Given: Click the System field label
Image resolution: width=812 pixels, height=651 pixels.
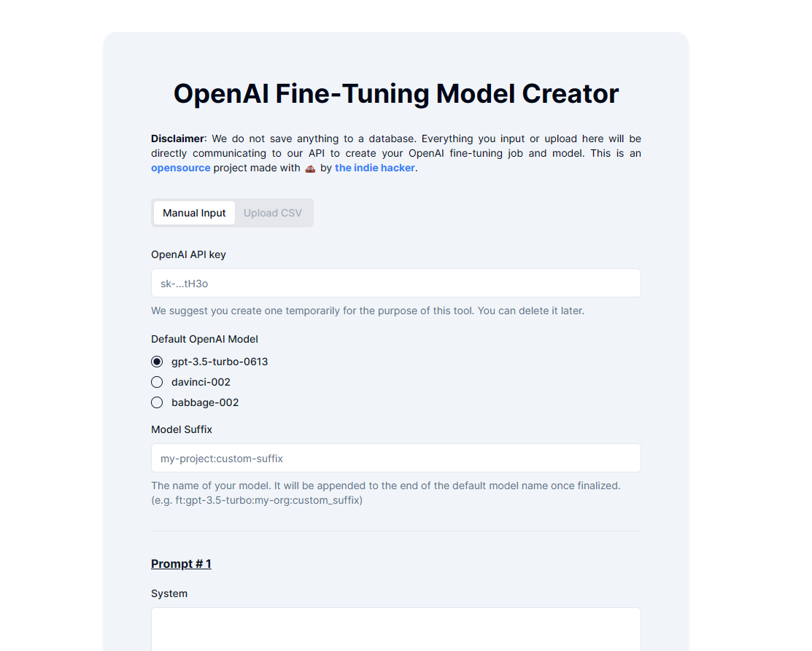Looking at the screenshot, I should pyautogui.click(x=169, y=593).
